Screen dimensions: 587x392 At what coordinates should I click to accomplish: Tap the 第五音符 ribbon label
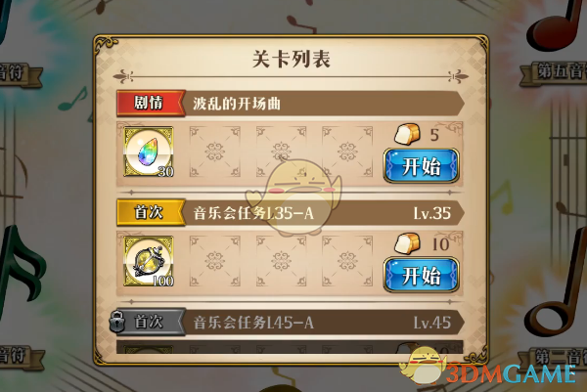click(x=554, y=72)
